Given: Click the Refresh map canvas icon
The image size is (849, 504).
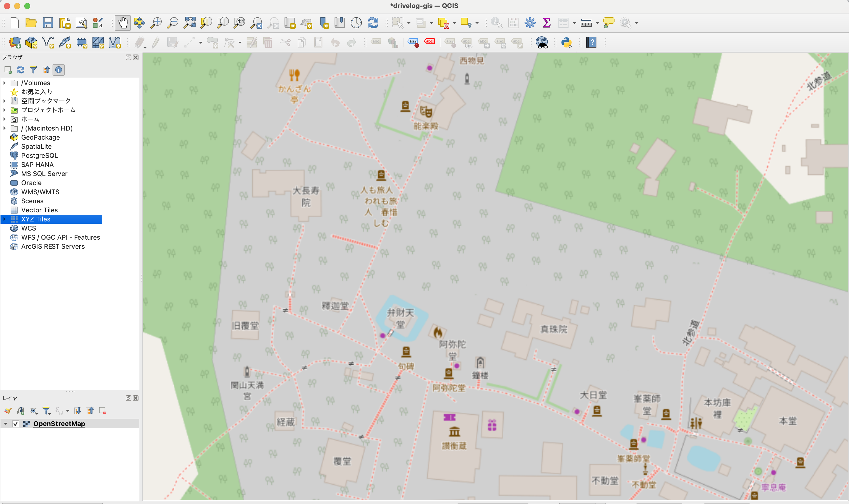Looking at the screenshot, I should pyautogui.click(x=373, y=23).
